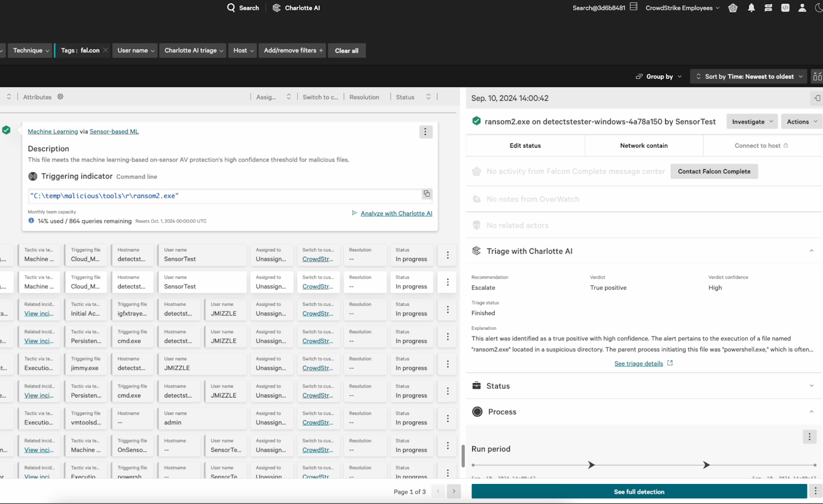The height and width of the screenshot is (504, 823).
Task: Open triage details external link icon
Action: tap(670, 363)
